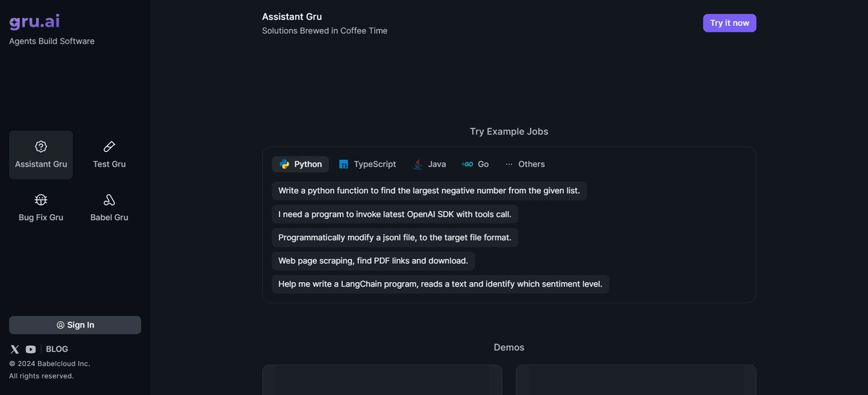868x395 pixels.
Task: Pick the web page scraping PDF example
Action: point(373,260)
